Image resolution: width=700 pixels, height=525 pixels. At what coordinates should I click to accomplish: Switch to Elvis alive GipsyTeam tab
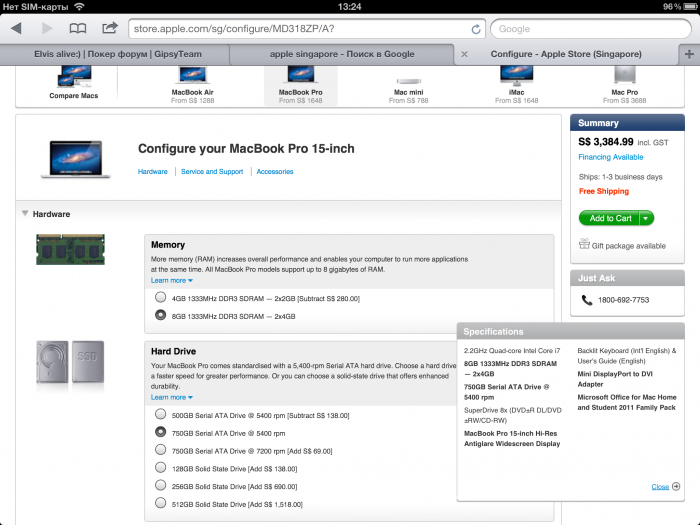tap(118, 54)
